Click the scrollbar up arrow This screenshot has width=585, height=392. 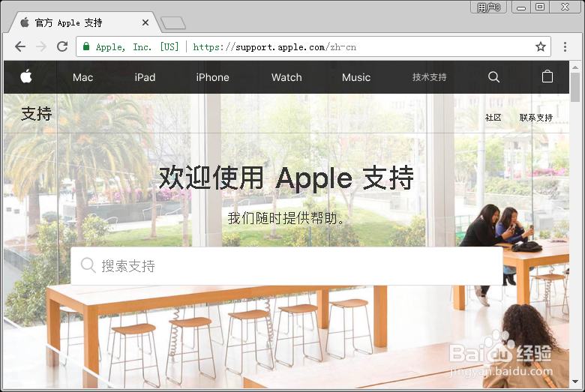pyautogui.click(x=575, y=67)
